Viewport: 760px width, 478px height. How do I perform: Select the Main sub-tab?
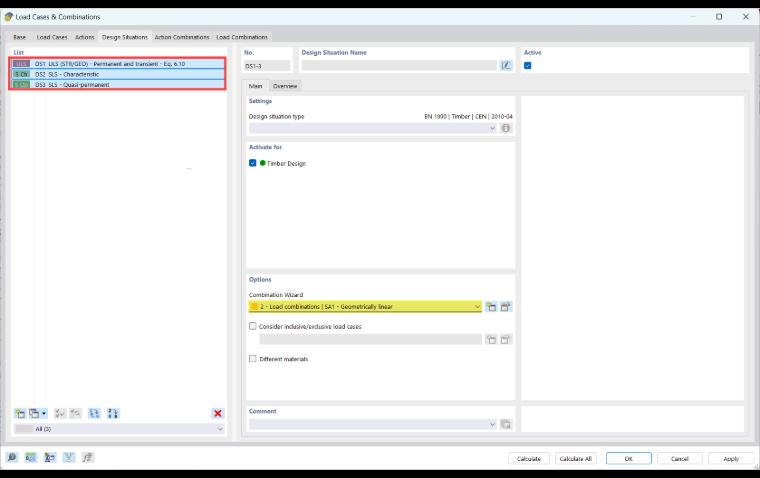pos(255,86)
